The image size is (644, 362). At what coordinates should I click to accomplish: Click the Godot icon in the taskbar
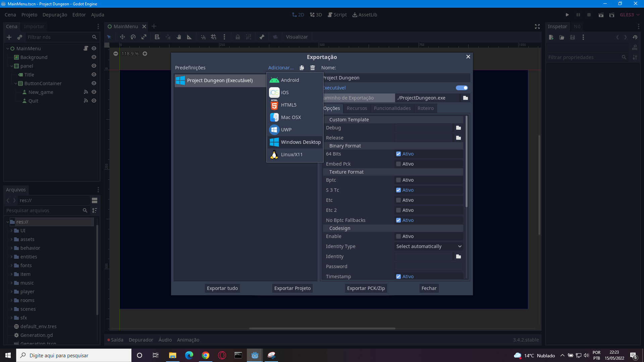pos(255,355)
